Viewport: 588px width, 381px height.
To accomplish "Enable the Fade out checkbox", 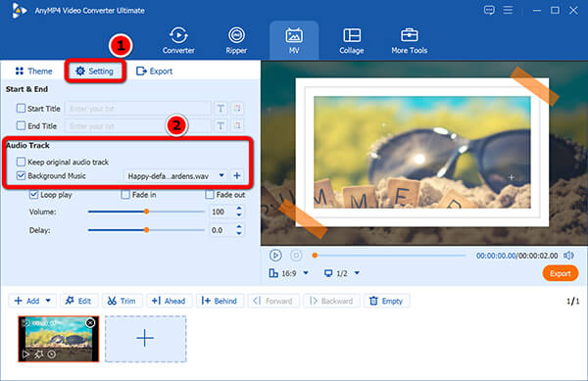I will [210, 195].
